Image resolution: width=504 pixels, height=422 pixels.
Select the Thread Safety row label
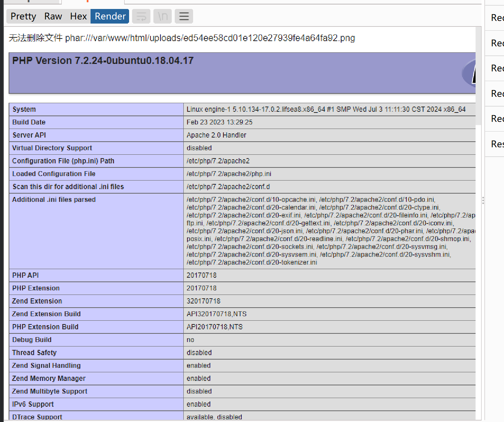tap(34, 353)
